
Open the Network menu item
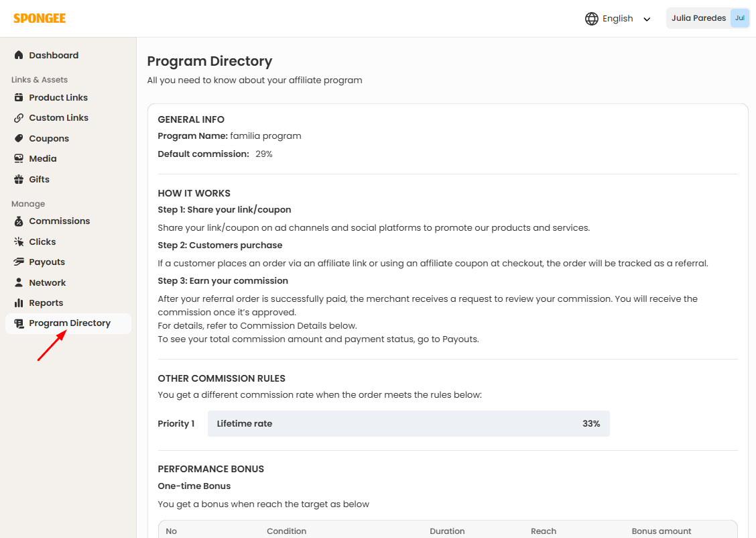point(47,283)
